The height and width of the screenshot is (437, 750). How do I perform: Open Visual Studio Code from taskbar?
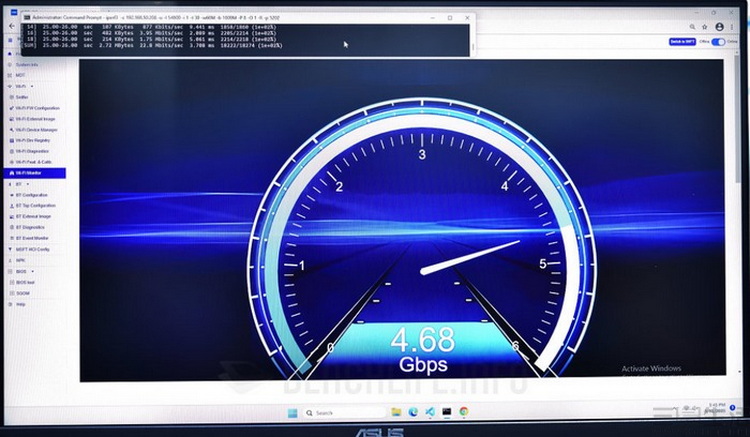(430, 412)
